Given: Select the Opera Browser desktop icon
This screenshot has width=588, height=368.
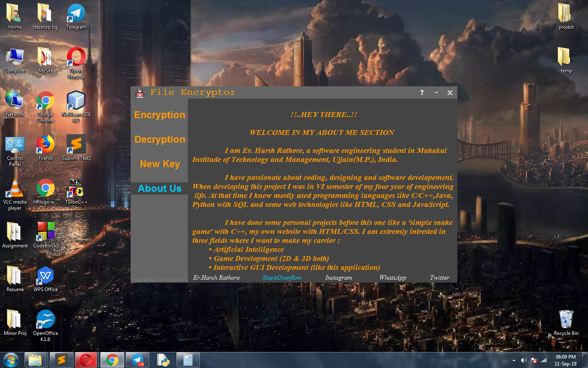Looking at the screenshot, I should 76,61.
